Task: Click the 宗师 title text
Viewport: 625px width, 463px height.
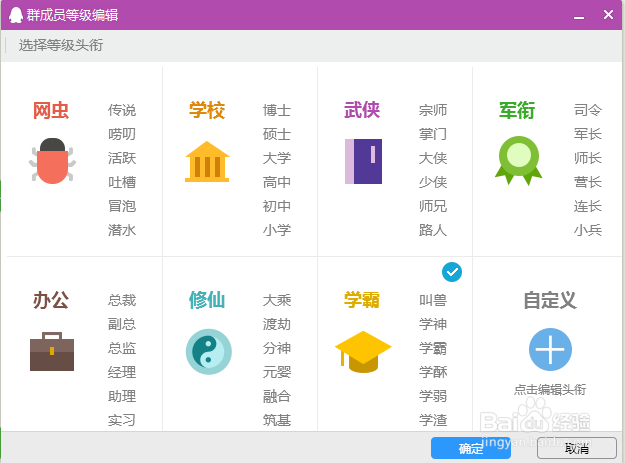Action: click(433, 110)
